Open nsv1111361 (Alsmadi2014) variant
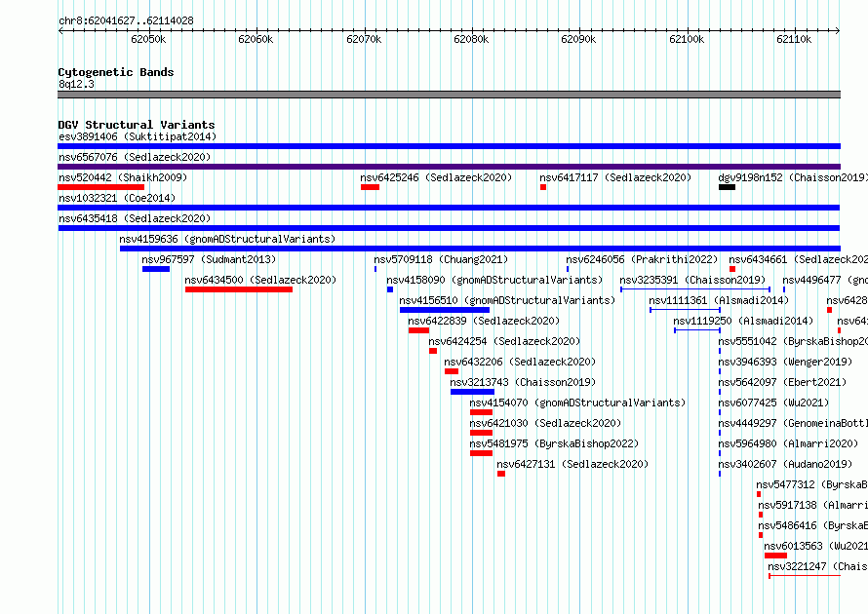Viewport: 868px width, 614px height. (719, 300)
